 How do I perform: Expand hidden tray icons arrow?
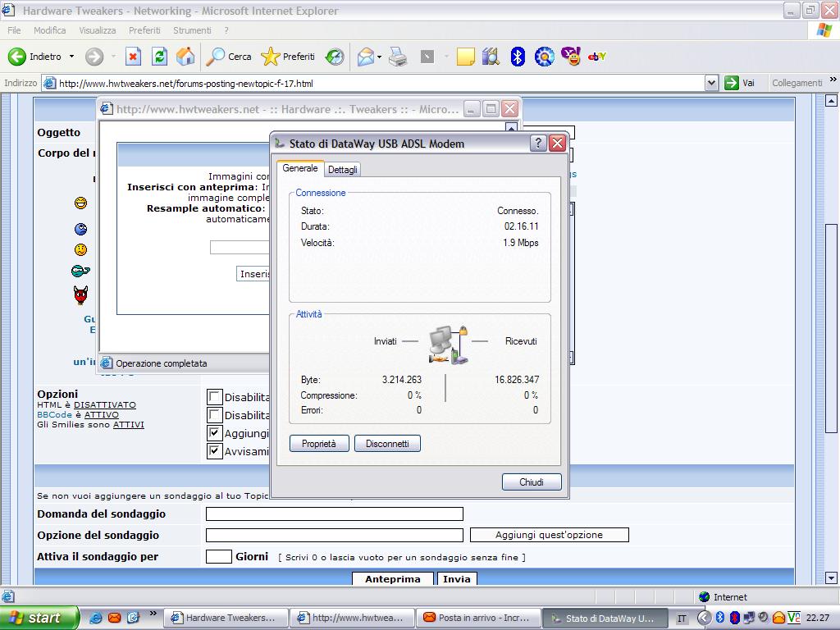[704, 618]
